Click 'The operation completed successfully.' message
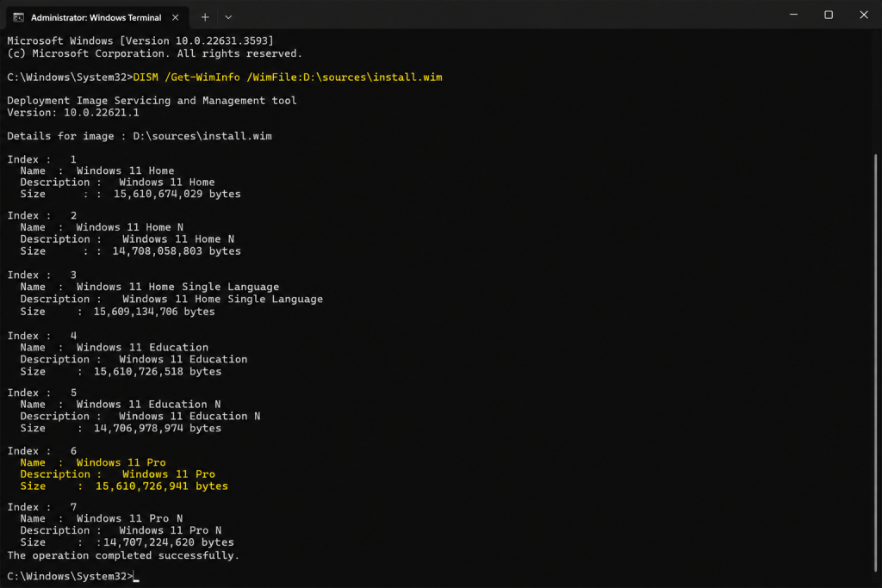Screen dimensions: 882x588 tap(123, 555)
